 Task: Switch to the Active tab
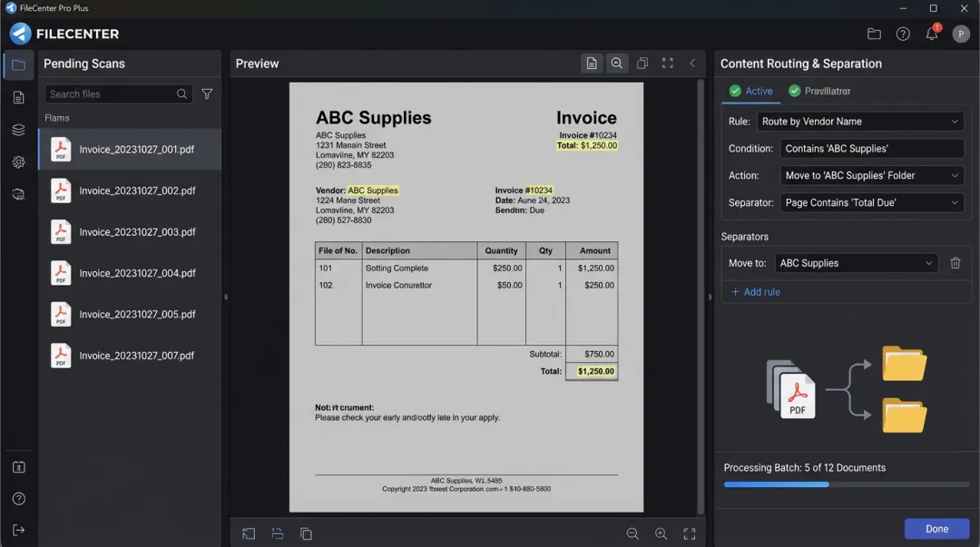750,92
